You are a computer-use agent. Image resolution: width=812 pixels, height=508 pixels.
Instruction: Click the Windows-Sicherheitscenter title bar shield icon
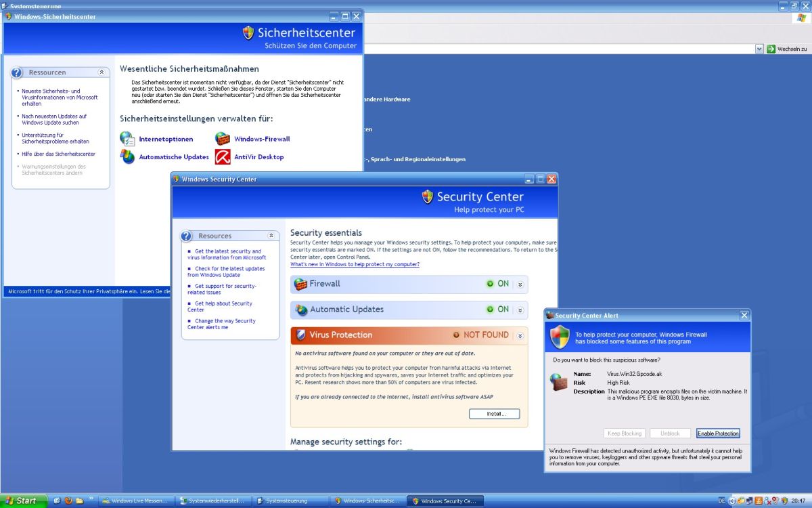pyautogui.click(x=8, y=16)
